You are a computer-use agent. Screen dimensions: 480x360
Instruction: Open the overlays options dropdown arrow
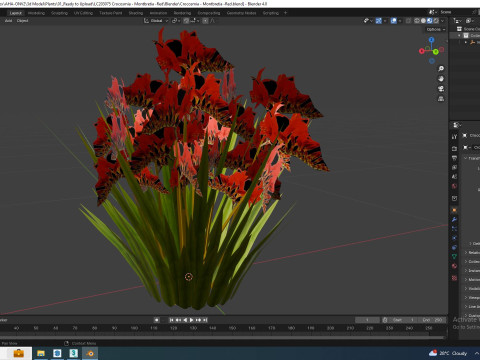(x=400, y=21)
